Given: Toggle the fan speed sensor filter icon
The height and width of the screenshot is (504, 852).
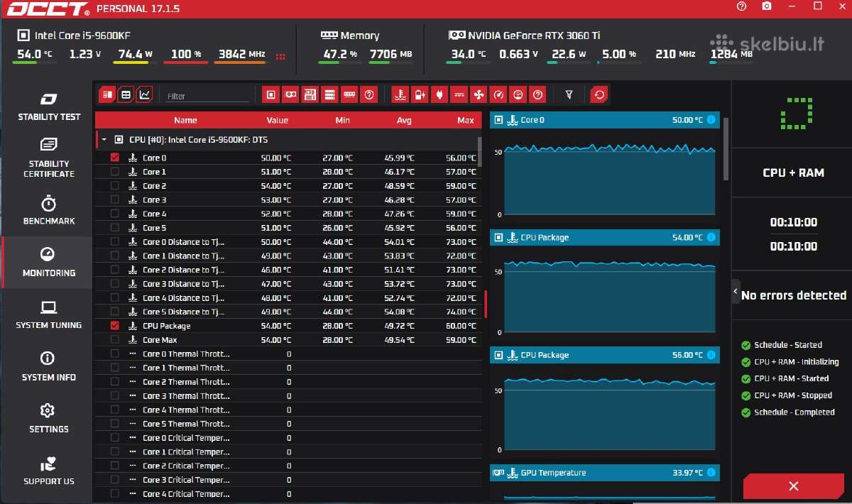Looking at the screenshot, I should coord(479,94).
